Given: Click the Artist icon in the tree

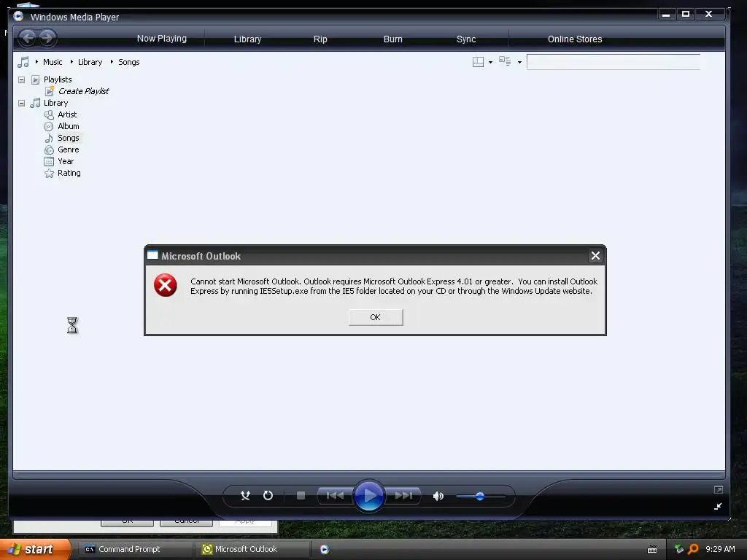Looking at the screenshot, I should 49,114.
